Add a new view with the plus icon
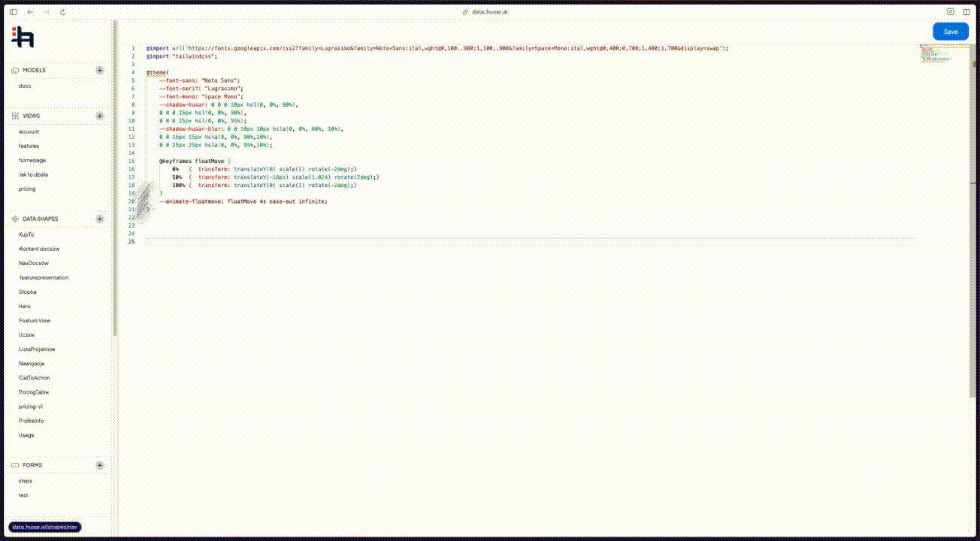980x541 pixels. tap(100, 116)
